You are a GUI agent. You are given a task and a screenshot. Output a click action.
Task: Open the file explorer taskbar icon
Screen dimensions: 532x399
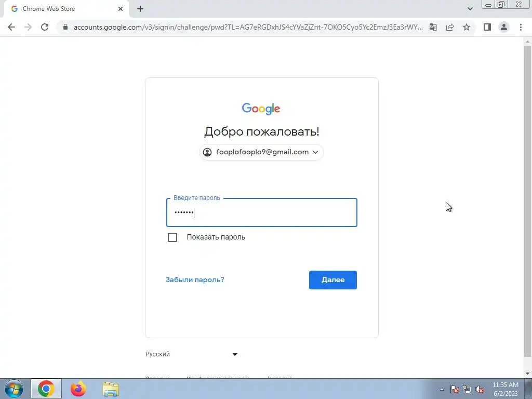coord(111,389)
